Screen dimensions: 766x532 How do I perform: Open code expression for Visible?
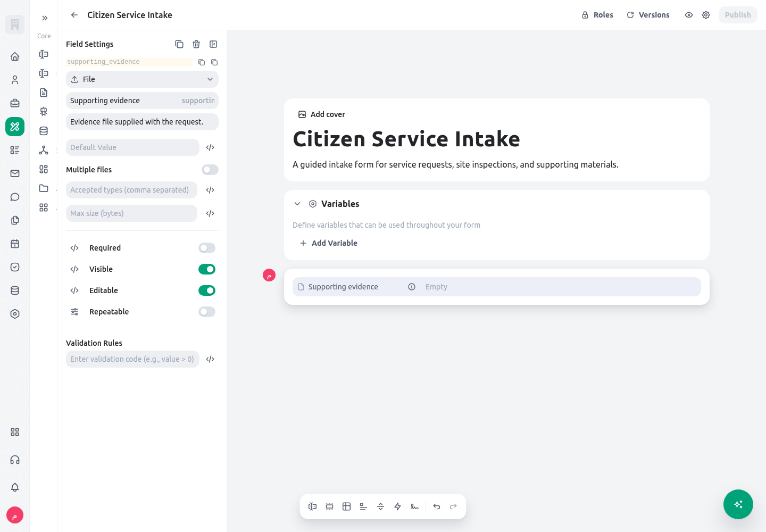pos(74,269)
